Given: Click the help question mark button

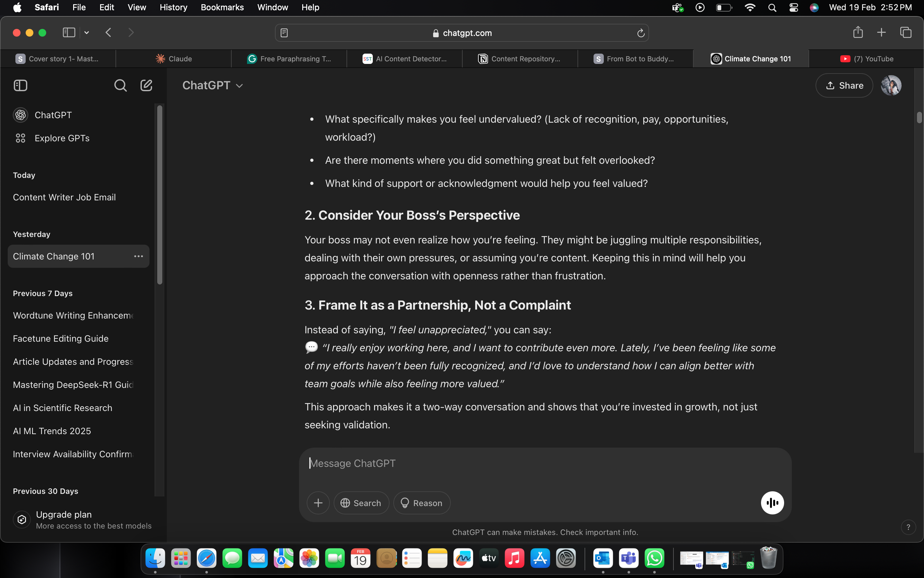Looking at the screenshot, I should (908, 527).
